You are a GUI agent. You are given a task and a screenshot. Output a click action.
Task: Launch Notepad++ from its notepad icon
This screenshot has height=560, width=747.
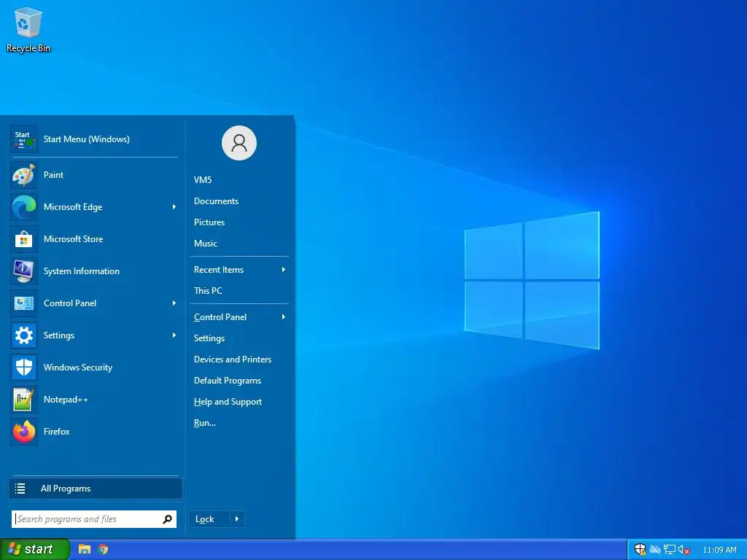[24, 400]
